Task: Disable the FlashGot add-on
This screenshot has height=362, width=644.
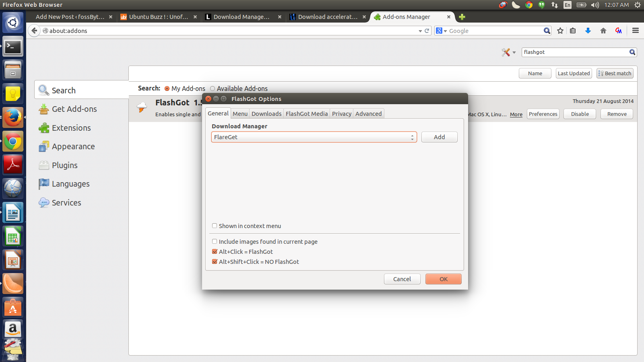Action: click(x=580, y=114)
